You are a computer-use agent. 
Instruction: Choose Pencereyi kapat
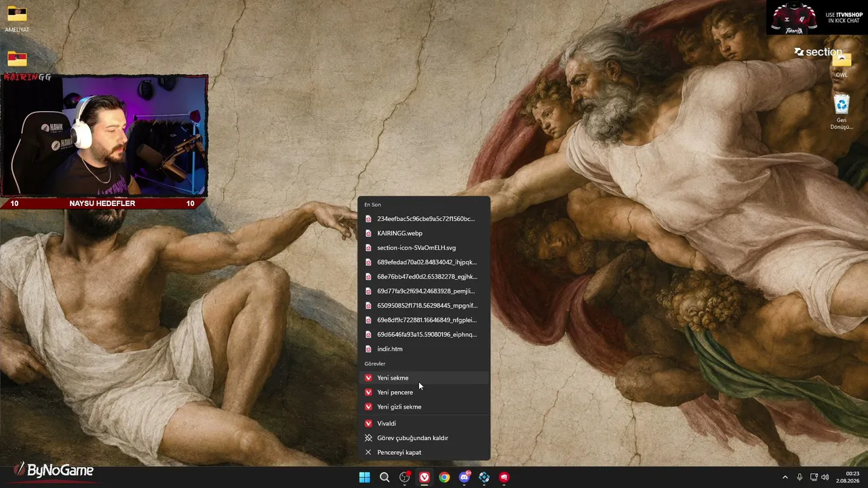point(424,452)
